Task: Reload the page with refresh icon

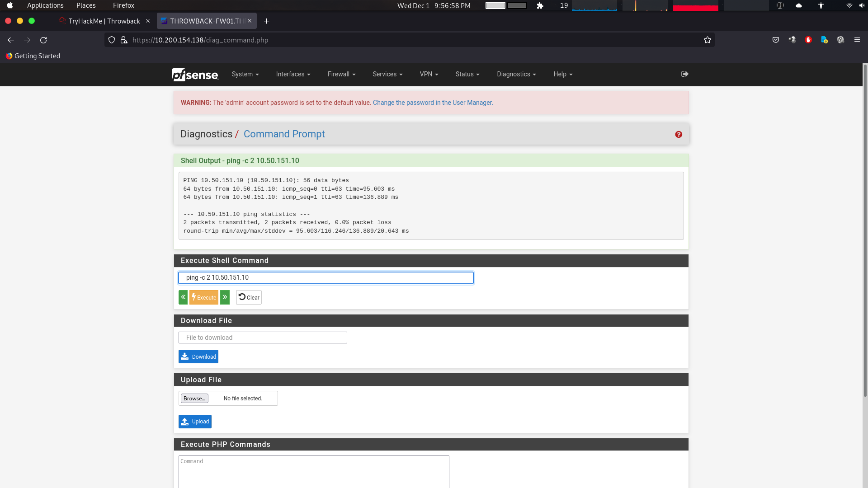Action: coord(43,40)
